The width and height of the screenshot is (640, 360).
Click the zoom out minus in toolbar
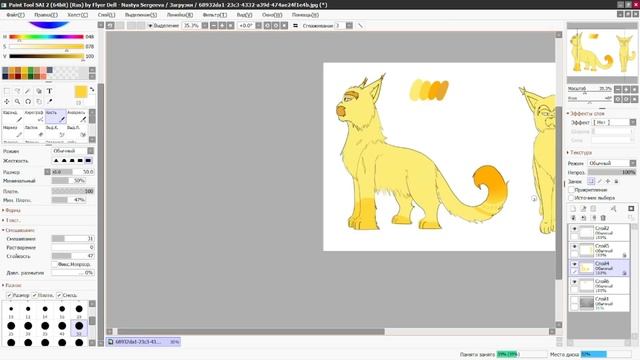(213, 26)
